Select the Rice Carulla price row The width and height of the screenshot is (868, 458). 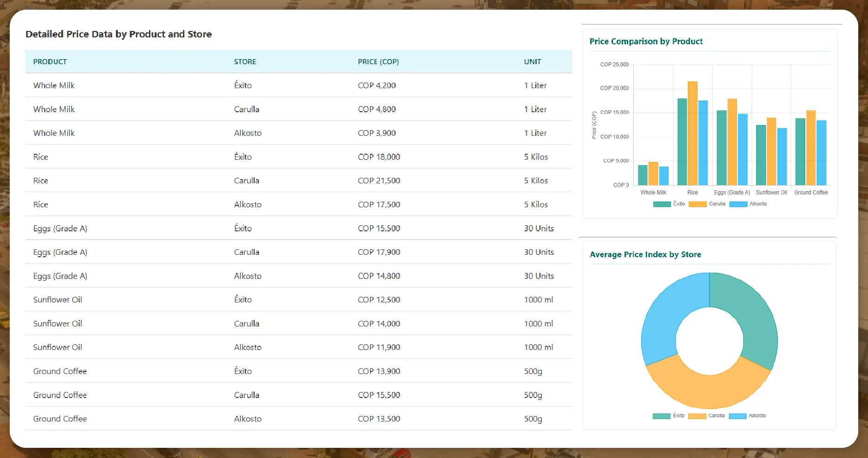point(299,180)
